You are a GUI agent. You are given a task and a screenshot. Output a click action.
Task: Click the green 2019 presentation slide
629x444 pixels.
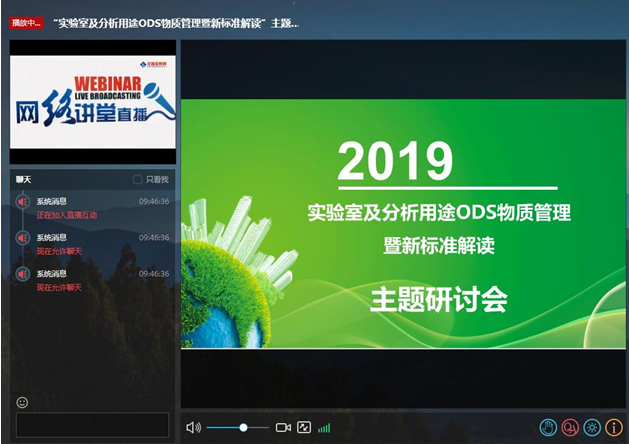coord(403,223)
